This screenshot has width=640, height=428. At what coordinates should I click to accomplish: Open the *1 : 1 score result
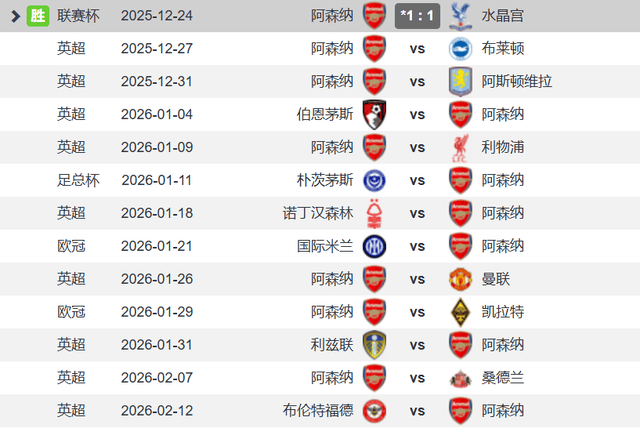[417, 16]
